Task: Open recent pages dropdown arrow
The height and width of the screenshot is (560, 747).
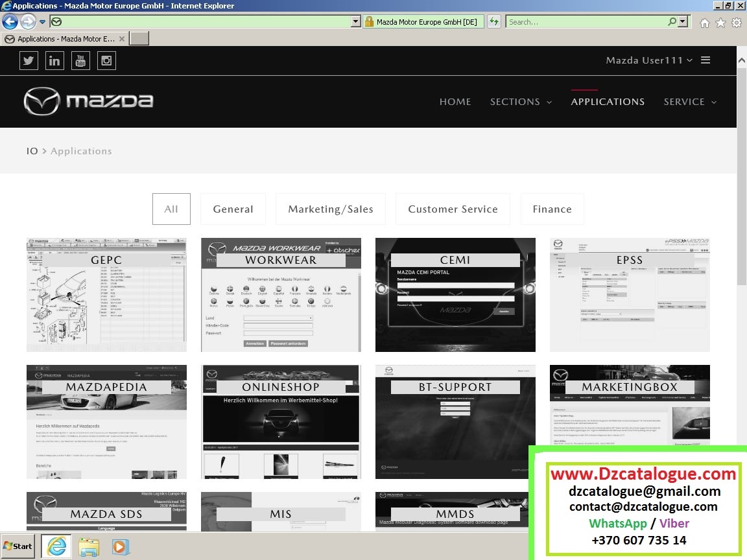Action: point(42,22)
